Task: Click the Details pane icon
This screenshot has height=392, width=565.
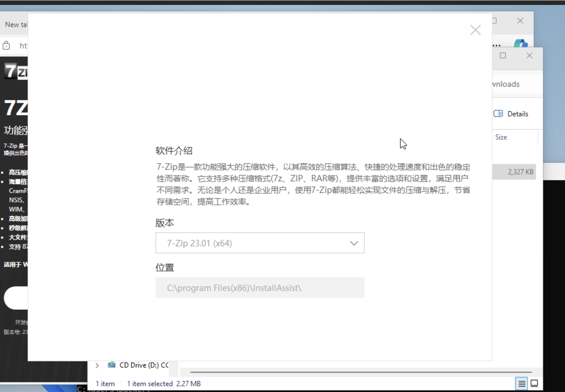Action: point(498,114)
